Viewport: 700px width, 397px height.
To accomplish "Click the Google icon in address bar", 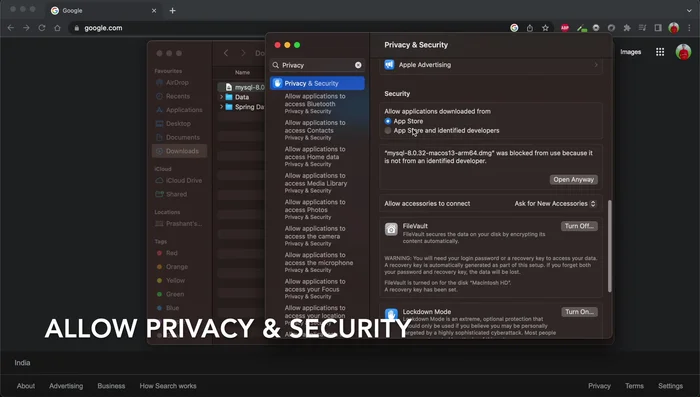I will pos(514,28).
